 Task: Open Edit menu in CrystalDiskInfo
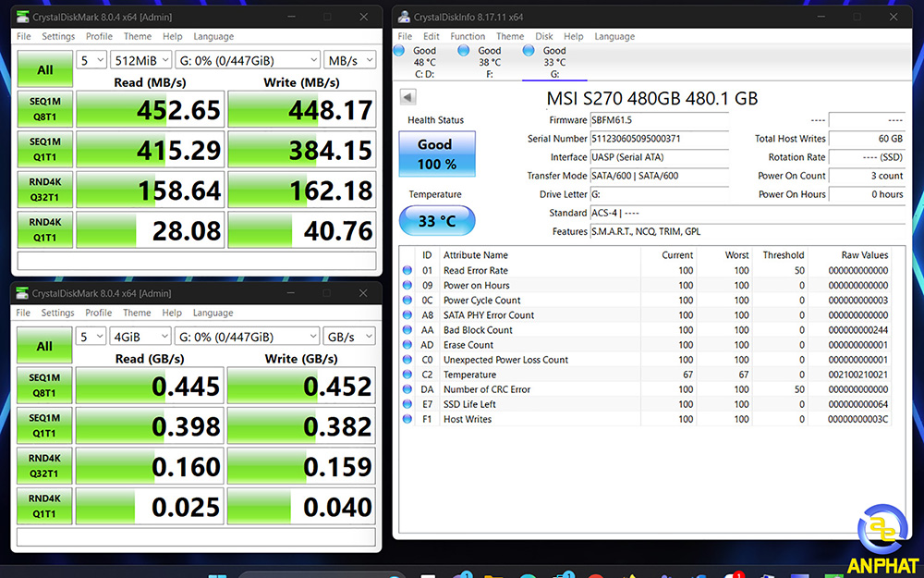pos(432,36)
